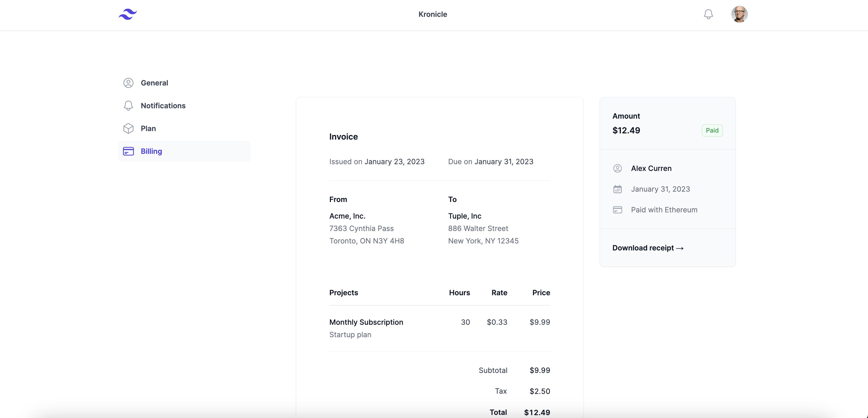Switch to the Plan section
Viewport: 868px width, 418px height.
pyautogui.click(x=148, y=128)
